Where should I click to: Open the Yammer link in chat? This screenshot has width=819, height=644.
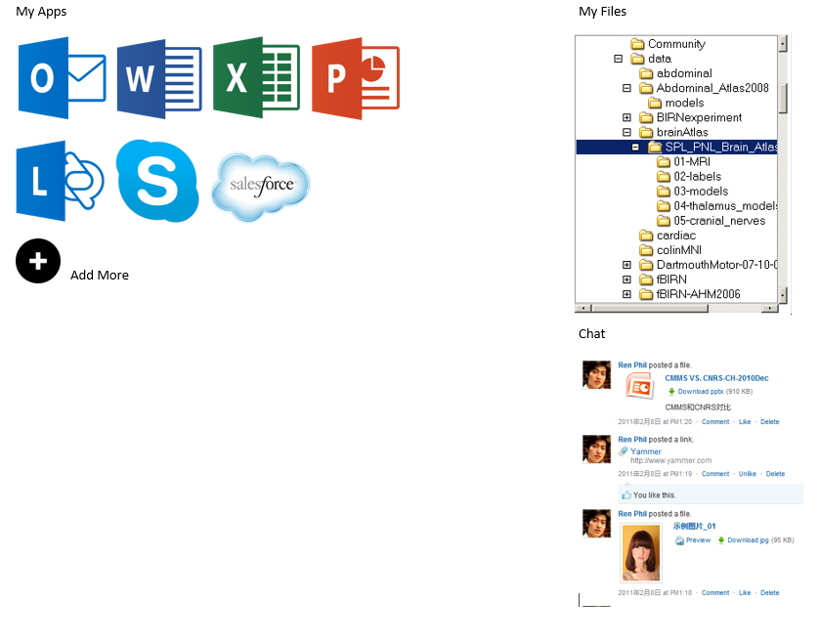(645, 451)
